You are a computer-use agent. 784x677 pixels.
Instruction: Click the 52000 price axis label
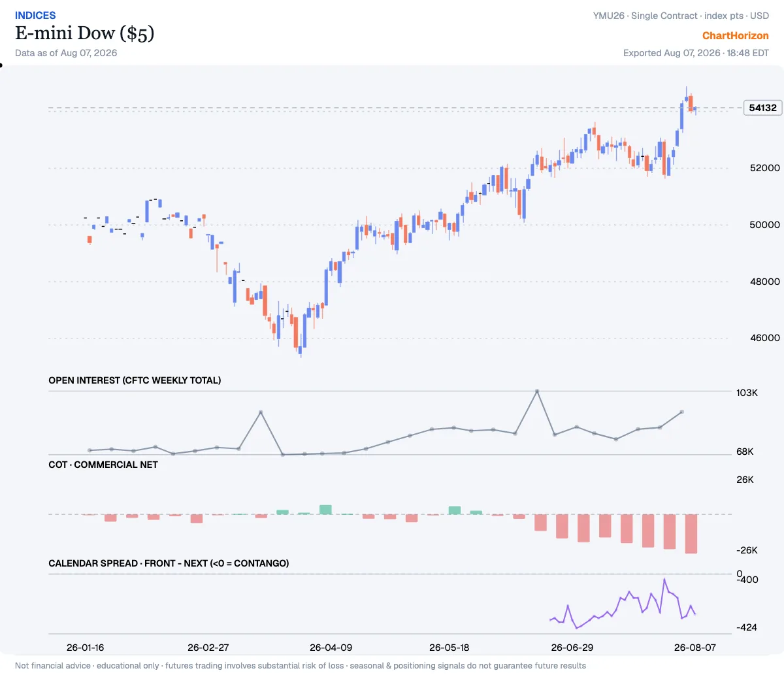pyautogui.click(x=764, y=168)
